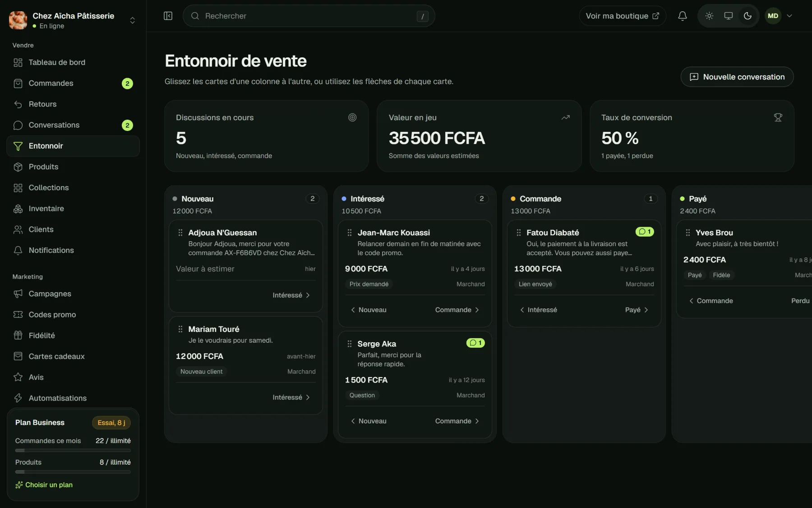The height and width of the screenshot is (508, 812).
Task: Click the Collections grid icon
Action: point(18,188)
